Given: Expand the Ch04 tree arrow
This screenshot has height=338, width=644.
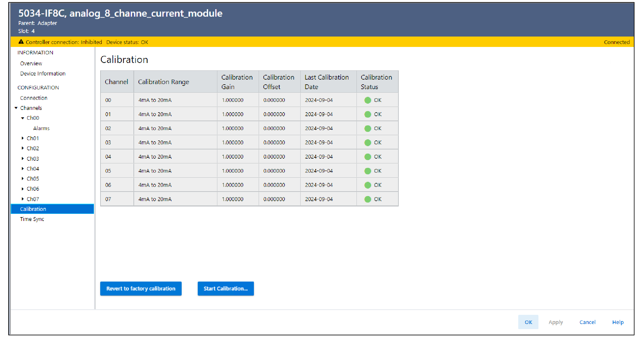Looking at the screenshot, I should click(x=23, y=169).
